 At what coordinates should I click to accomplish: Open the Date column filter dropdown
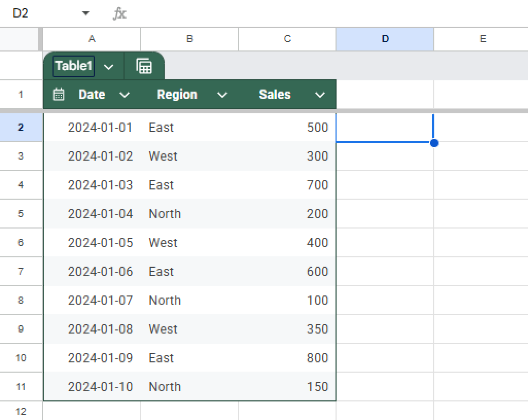click(125, 95)
